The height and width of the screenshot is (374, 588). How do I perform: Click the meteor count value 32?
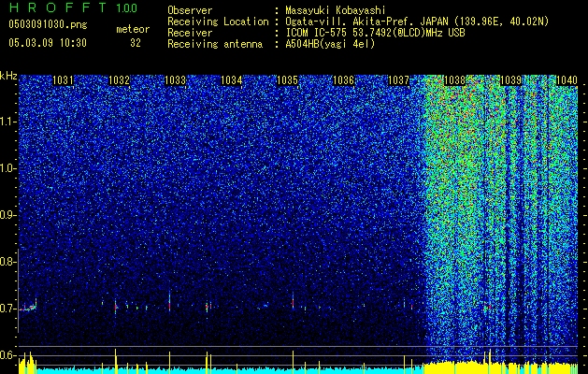tap(136, 43)
